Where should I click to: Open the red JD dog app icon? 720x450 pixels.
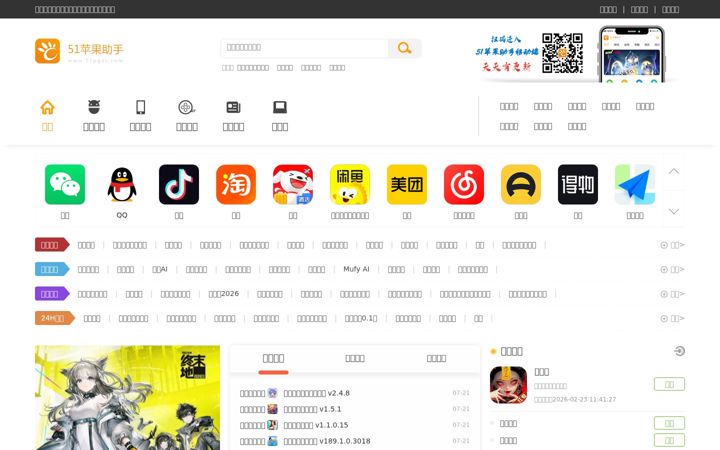(x=293, y=185)
